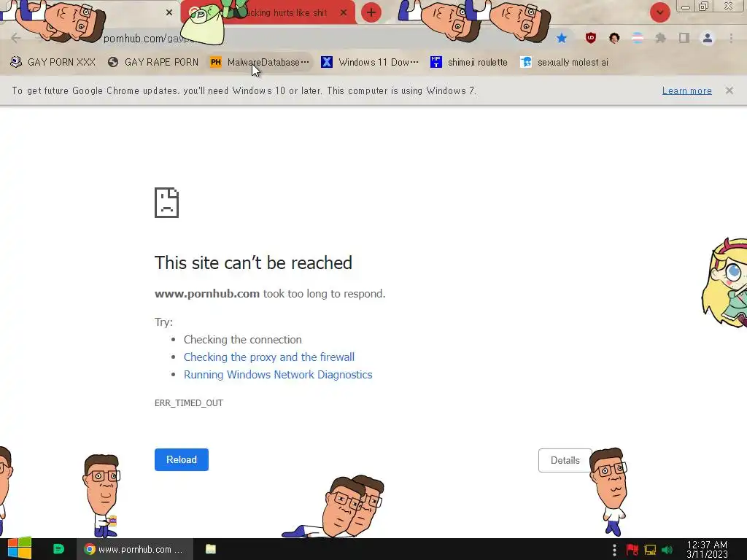Open the Details button

click(565, 461)
